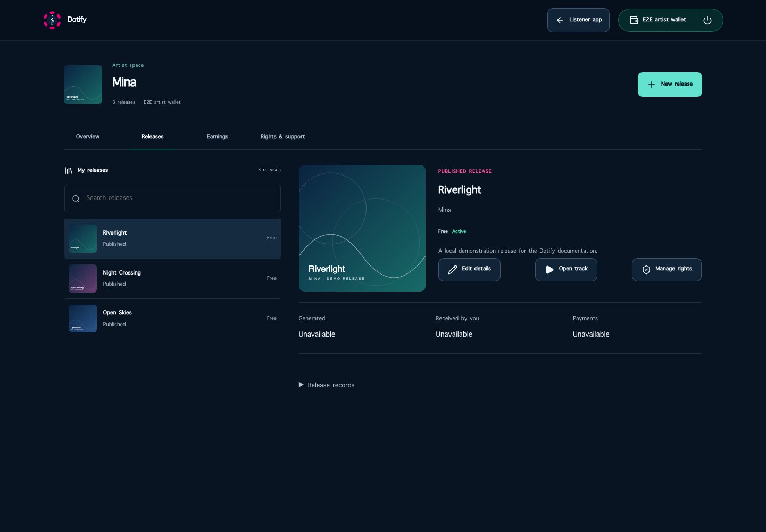Image resolution: width=766 pixels, height=532 pixels.
Task: Click the Mina artist avatar image
Action: click(x=83, y=85)
